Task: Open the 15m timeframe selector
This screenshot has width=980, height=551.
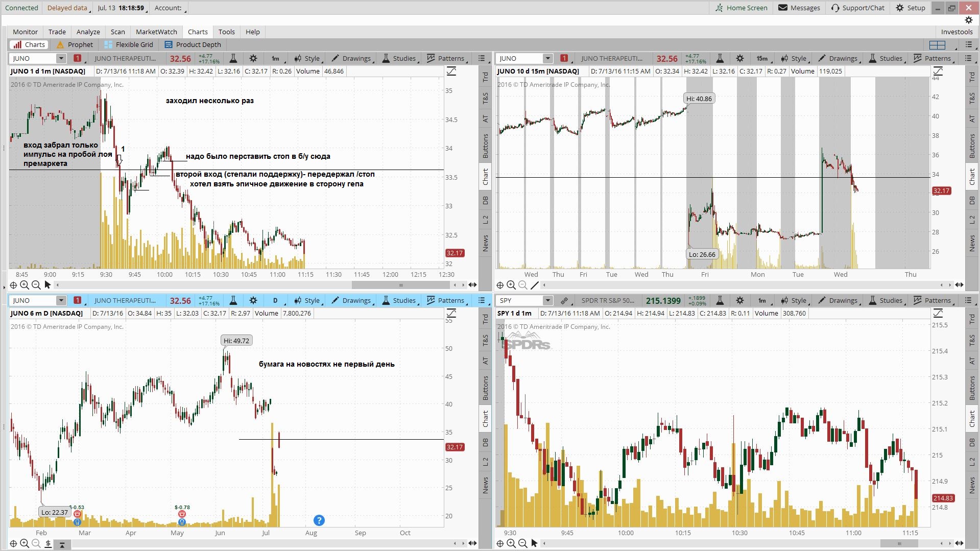Action: pyautogui.click(x=762, y=58)
